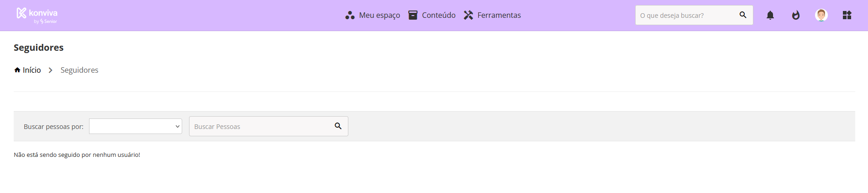Focus the 'O que deseja buscar?' search field
The image size is (868, 193).
pyautogui.click(x=687, y=15)
